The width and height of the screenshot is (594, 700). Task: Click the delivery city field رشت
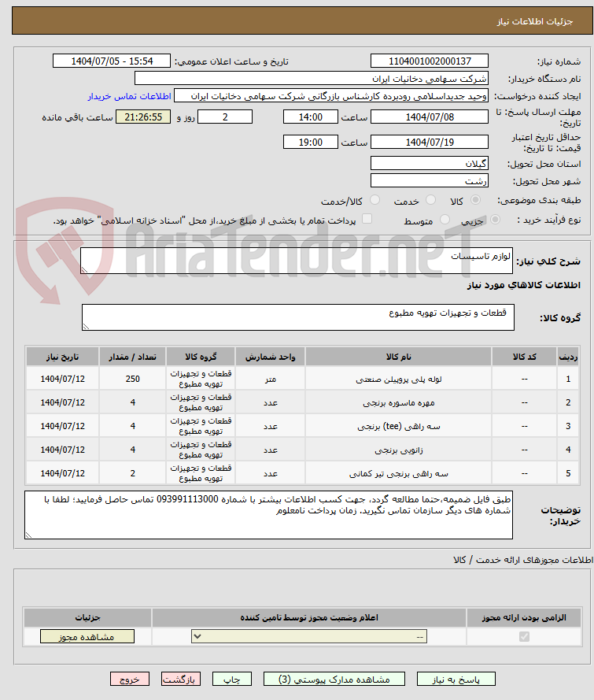tap(430, 181)
